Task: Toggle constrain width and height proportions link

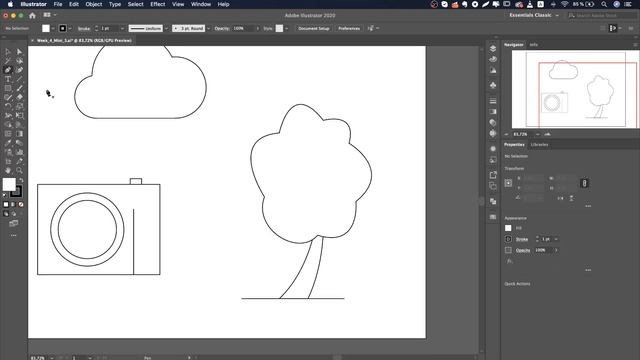Action: (584, 183)
